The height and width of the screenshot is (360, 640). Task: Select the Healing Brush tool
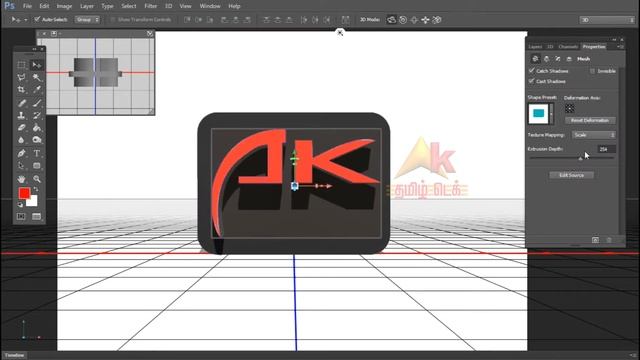coord(22,103)
